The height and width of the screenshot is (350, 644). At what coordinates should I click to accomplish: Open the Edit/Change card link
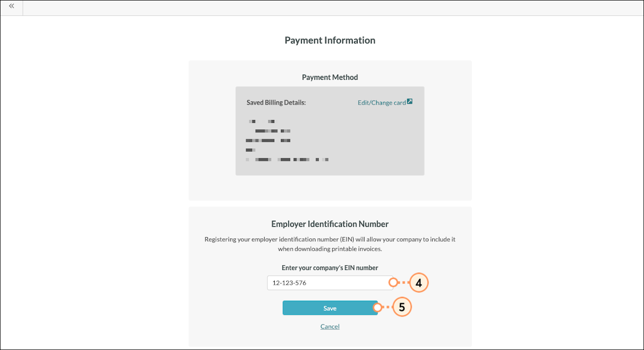click(381, 103)
